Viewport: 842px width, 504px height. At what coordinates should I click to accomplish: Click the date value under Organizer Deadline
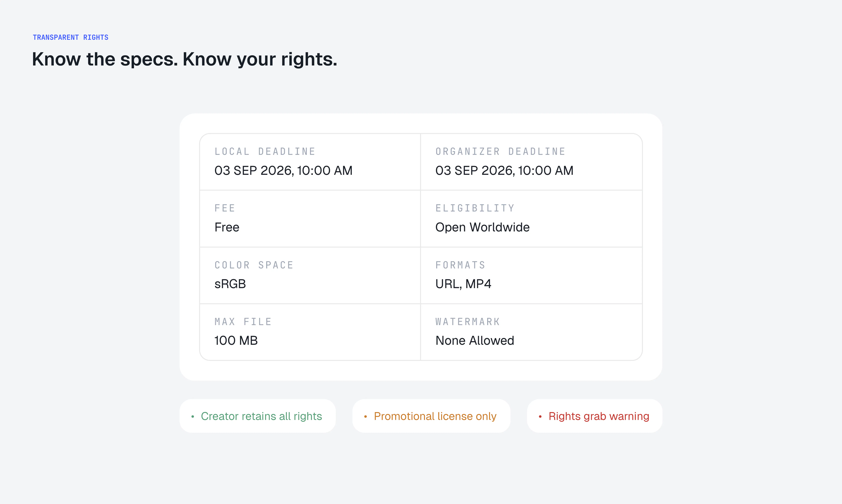504,170
